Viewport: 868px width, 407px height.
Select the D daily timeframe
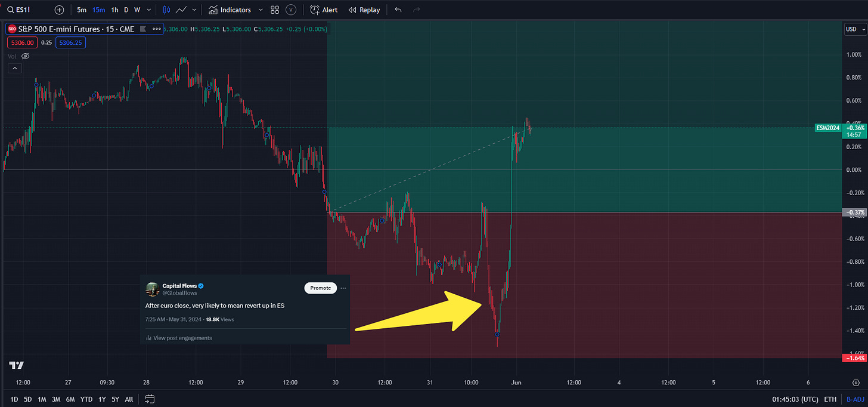(126, 10)
